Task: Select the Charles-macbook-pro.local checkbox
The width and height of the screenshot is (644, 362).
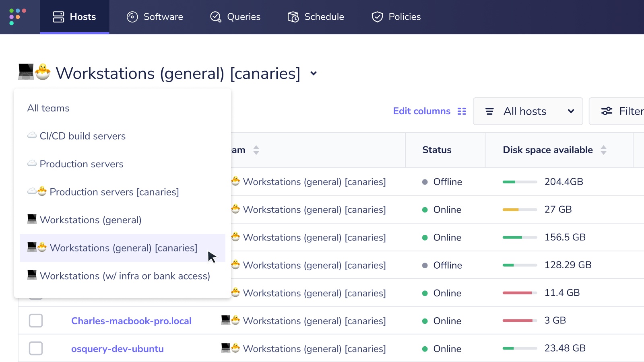Action: point(36,321)
